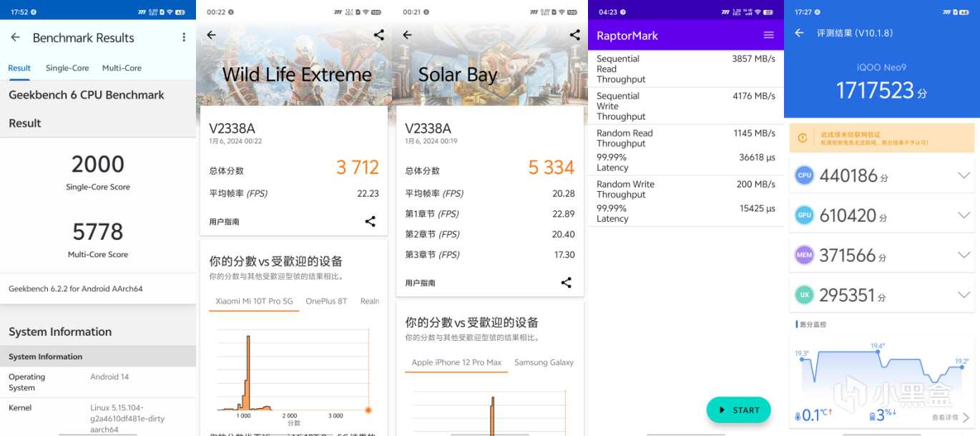This screenshot has height=436, width=980.
Task: Tap the MEM badge icon in AnTuTu
Action: [x=805, y=255]
